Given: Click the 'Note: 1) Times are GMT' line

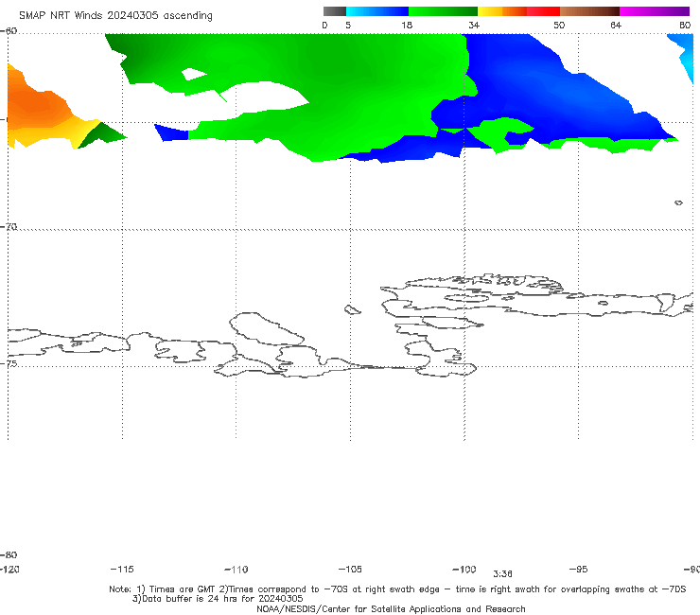Looking at the screenshot, I should [397, 589].
